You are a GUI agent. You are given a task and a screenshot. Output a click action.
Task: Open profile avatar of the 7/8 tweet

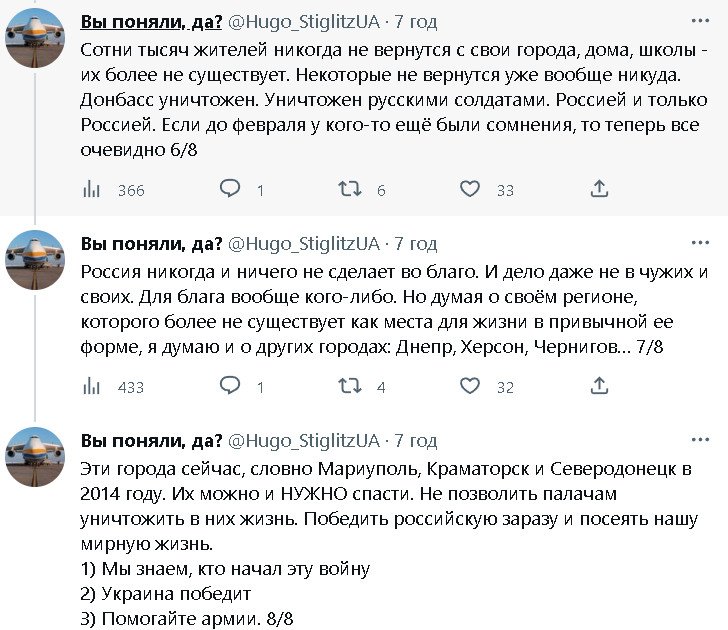[35, 259]
